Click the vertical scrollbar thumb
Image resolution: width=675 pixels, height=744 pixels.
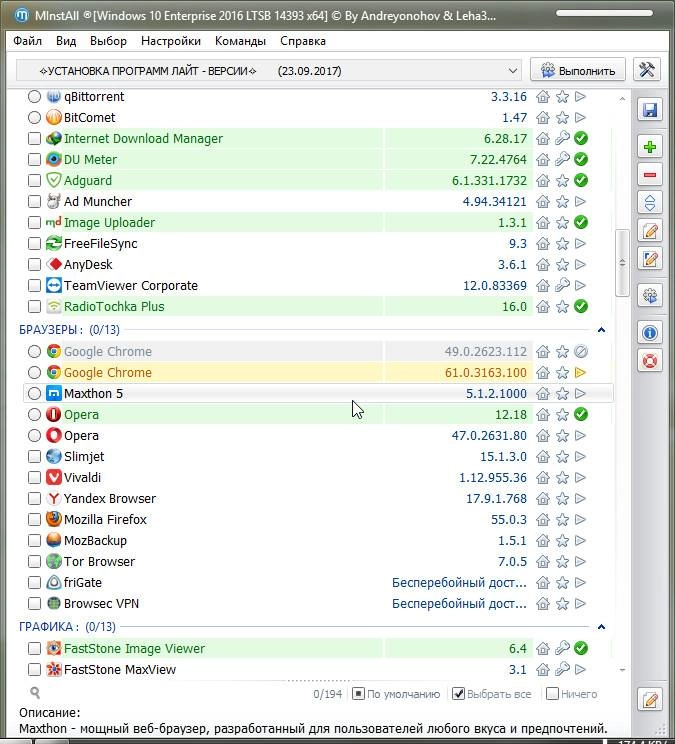pyautogui.click(x=622, y=262)
